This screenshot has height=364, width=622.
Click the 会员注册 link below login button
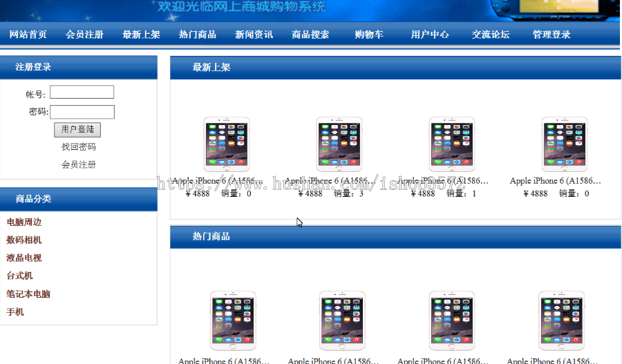[79, 164]
